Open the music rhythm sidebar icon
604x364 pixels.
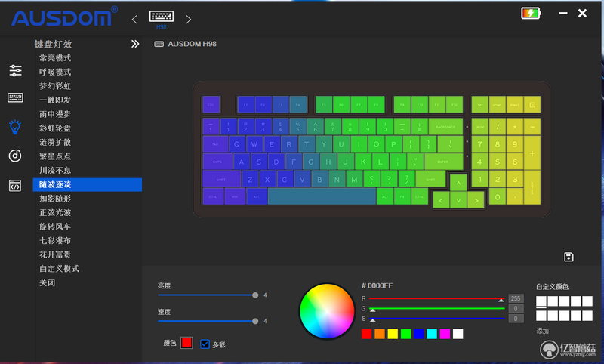15,156
